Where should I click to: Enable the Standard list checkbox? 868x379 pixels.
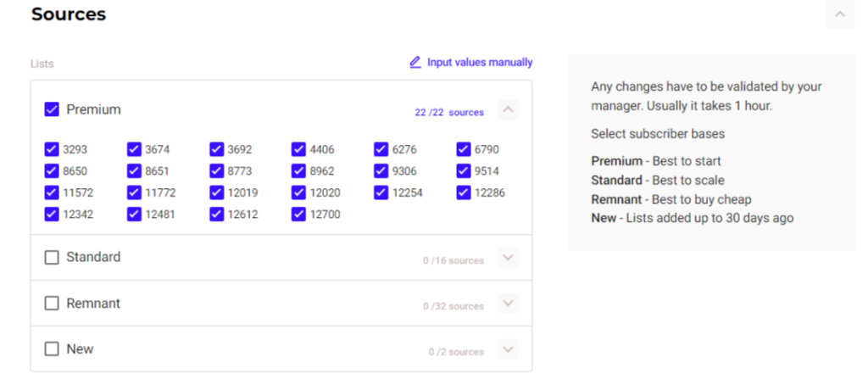tap(52, 257)
